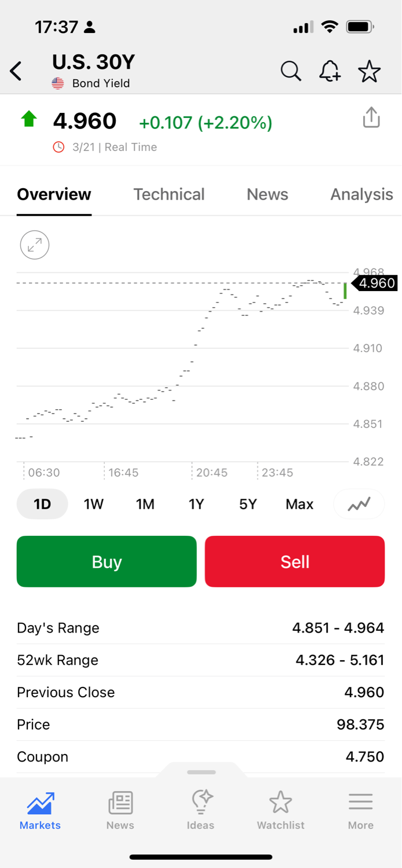The width and height of the screenshot is (402, 868).
Task: Tap the 4.960 price marker on chart
Action: [x=375, y=283]
